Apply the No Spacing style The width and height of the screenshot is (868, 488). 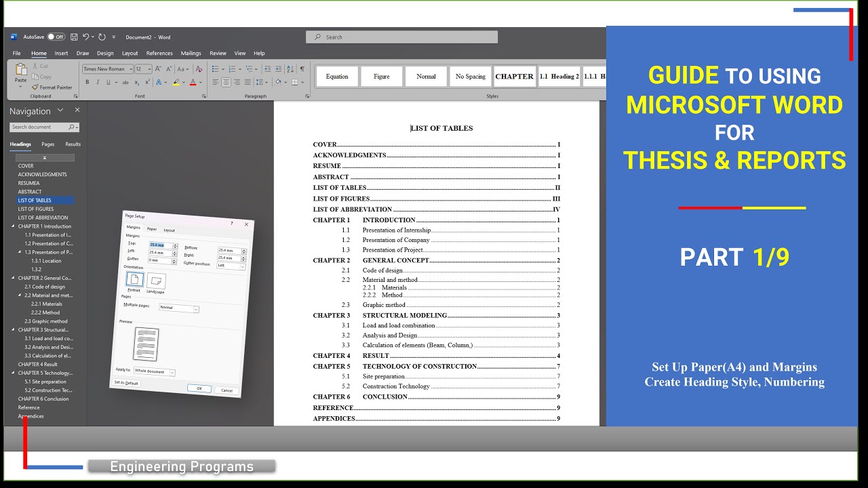470,77
